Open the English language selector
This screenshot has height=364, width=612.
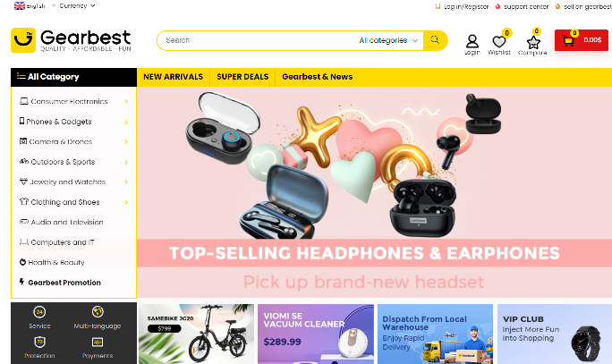click(30, 6)
